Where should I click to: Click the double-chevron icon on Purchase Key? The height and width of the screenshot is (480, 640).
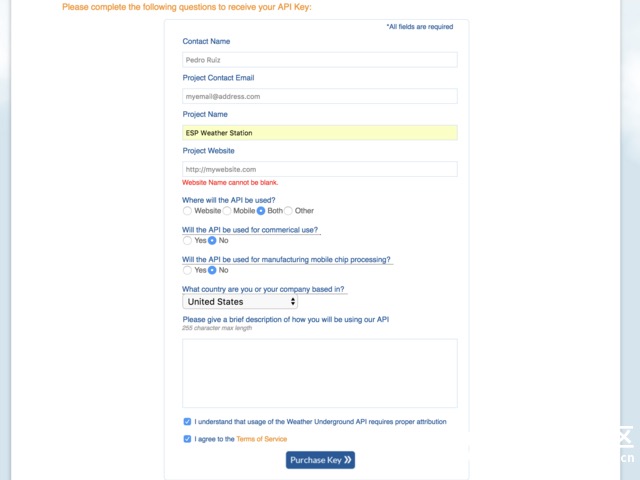tap(347, 460)
